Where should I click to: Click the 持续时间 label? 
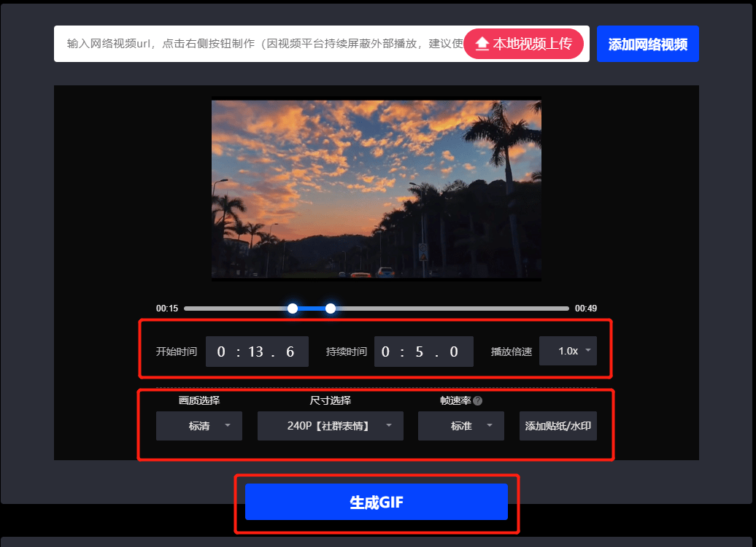346,352
